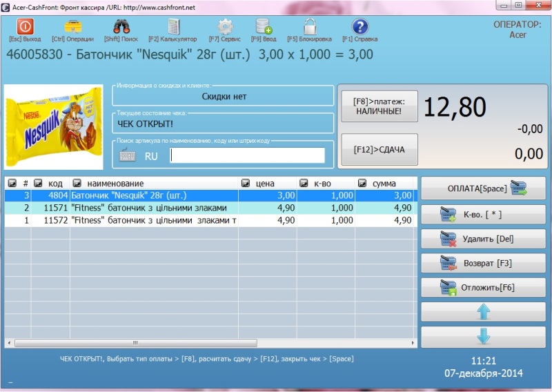552x392 pixels.
Task: Click the horizontal scrollbar under the receipt table
Action: click(x=207, y=342)
